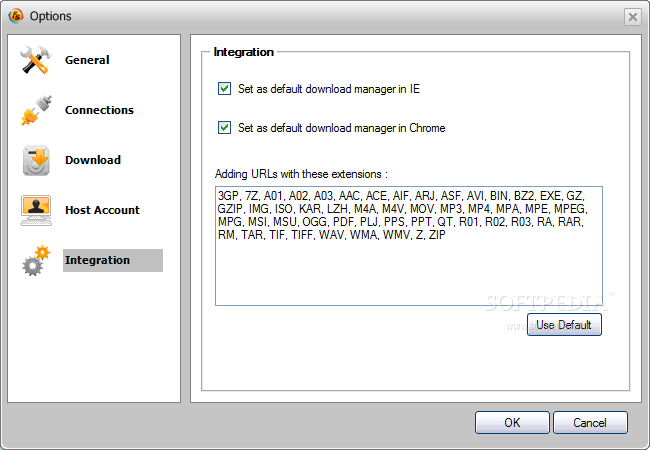The height and width of the screenshot is (450, 650).
Task: Click the Download hard drive icon
Action: click(36, 160)
